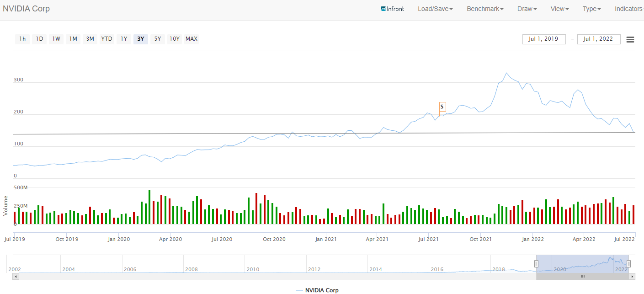
Task: Select the MAX time range
Action: click(192, 39)
